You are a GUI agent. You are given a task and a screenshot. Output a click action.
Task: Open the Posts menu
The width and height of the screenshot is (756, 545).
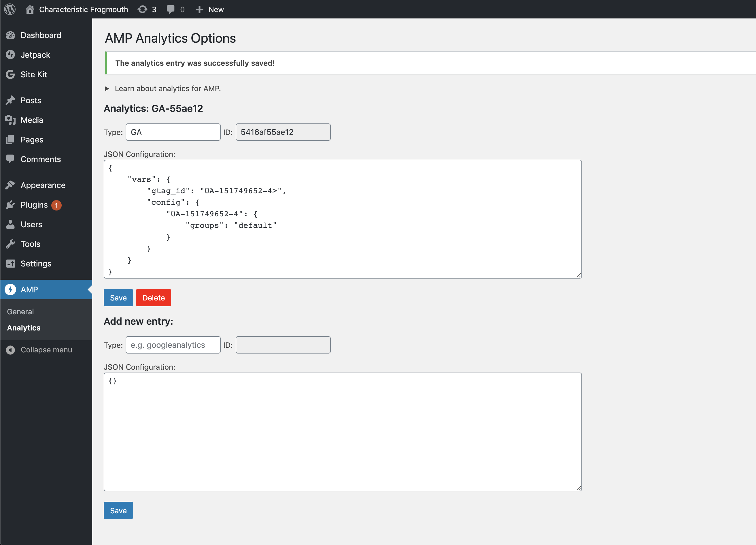46,100
